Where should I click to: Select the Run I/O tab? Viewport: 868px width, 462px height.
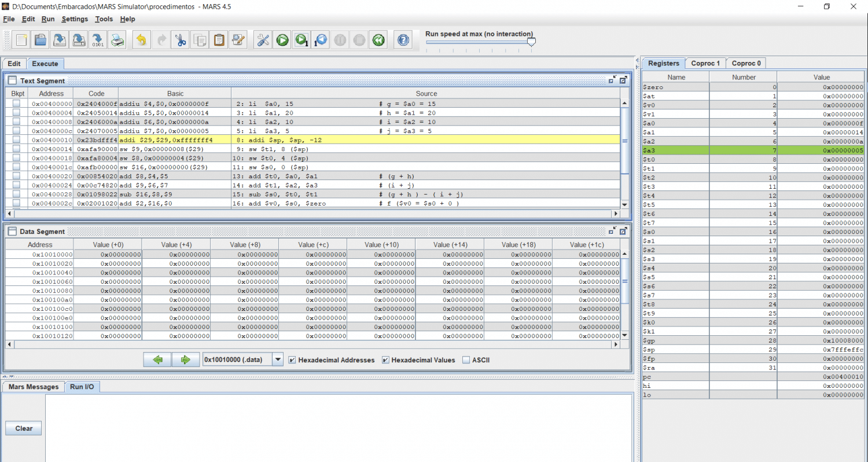[x=82, y=387]
